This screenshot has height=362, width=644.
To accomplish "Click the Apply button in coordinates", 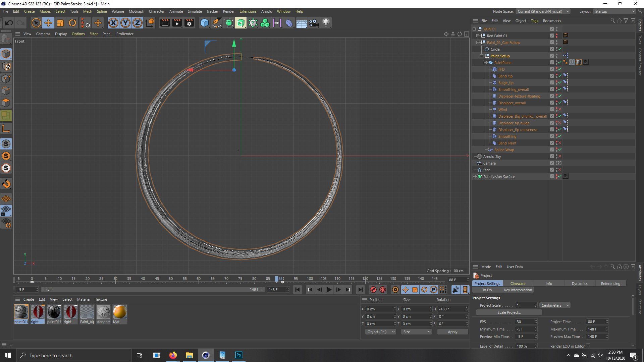I will 452,332.
